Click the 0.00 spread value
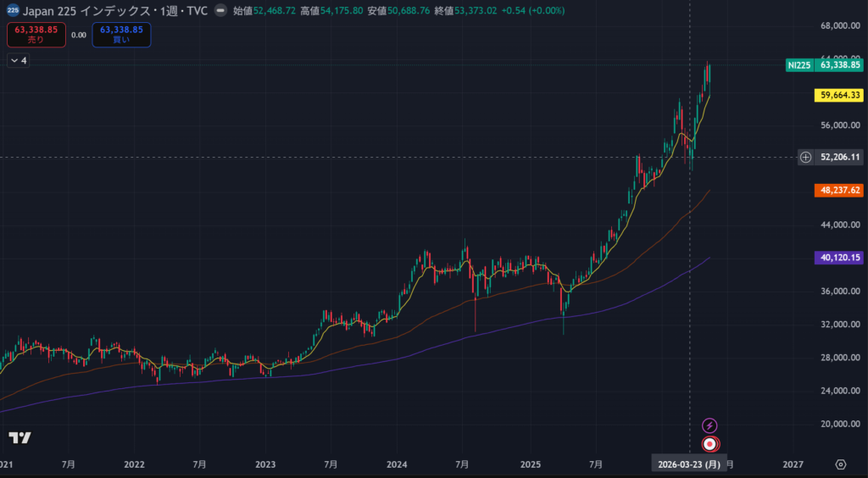 [x=79, y=35]
